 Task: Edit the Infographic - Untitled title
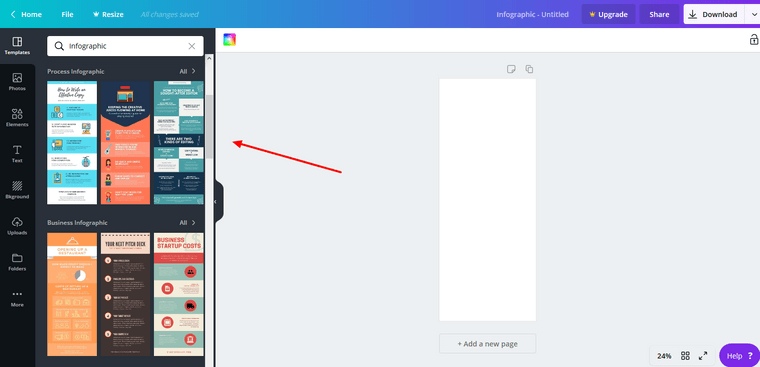(x=532, y=15)
